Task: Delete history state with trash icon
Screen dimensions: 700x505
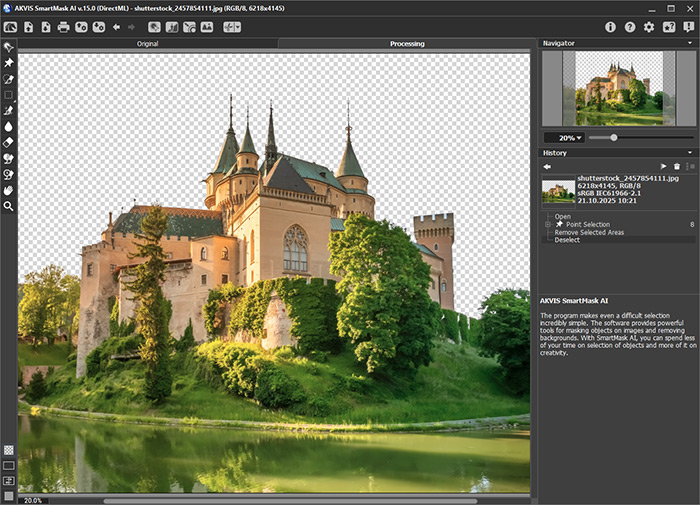Action: [x=676, y=166]
